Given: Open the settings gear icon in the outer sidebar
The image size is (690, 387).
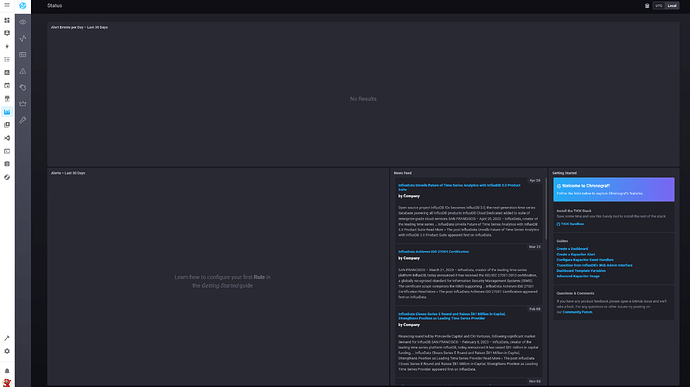Looking at the screenshot, I should click(7, 351).
